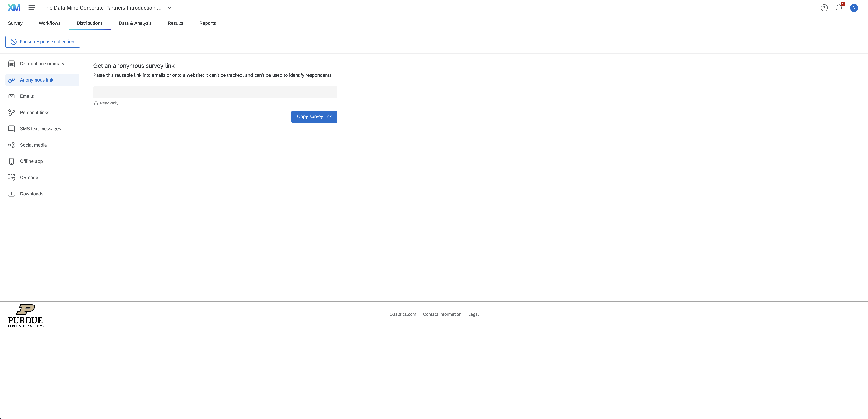Screen dimensions: 868x419
Task: Select the Emails distribution option
Action: click(x=27, y=96)
